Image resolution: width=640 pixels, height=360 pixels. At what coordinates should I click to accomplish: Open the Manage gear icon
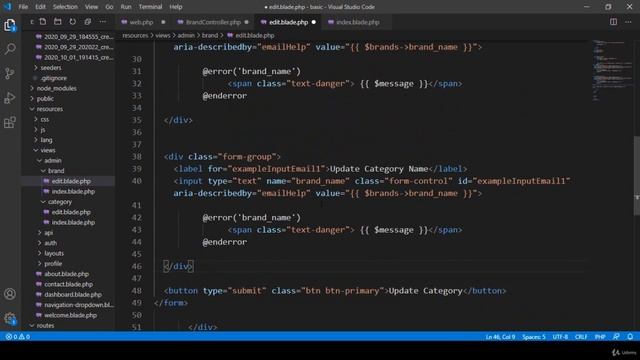tap(10, 318)
